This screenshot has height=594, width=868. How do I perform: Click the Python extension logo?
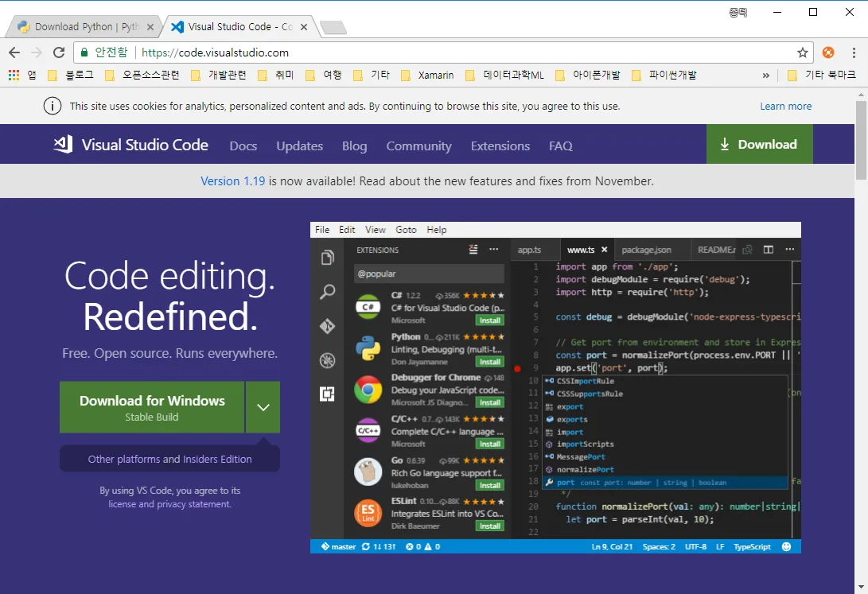368,348
